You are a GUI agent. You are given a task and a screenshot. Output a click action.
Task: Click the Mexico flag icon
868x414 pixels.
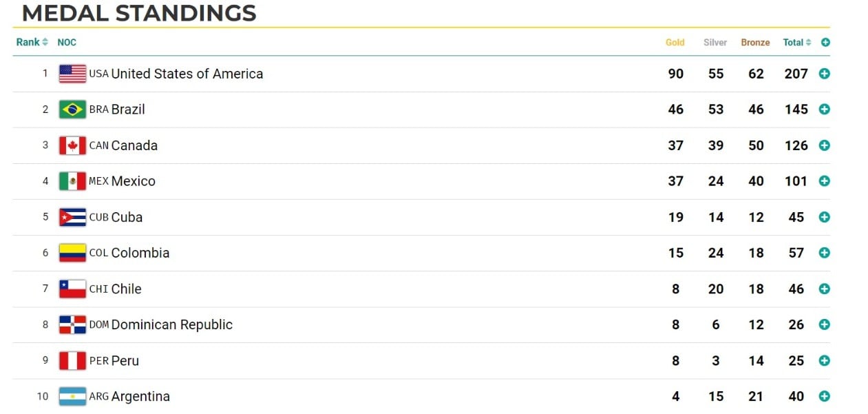[x=72, y=181]
